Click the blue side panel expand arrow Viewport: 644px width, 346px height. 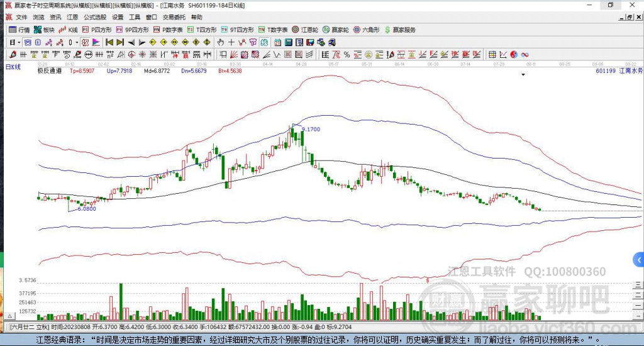coord(639,260)
